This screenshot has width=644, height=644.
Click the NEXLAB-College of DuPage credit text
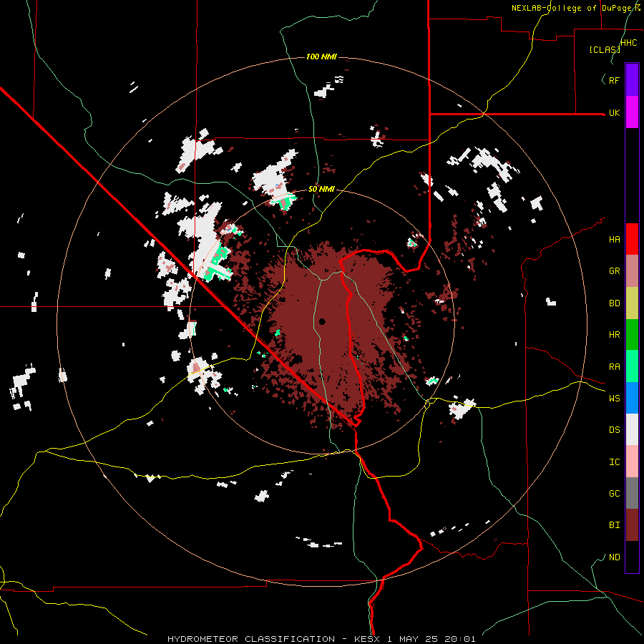tap(575, 8)
